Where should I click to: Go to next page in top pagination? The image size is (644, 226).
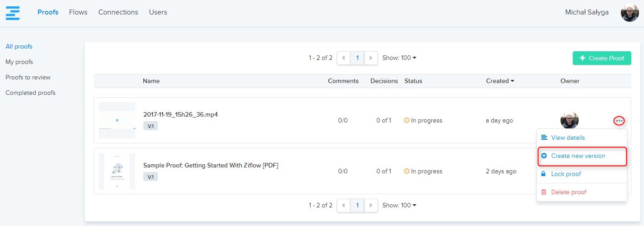pyautogui.click(x=371, y=58)
